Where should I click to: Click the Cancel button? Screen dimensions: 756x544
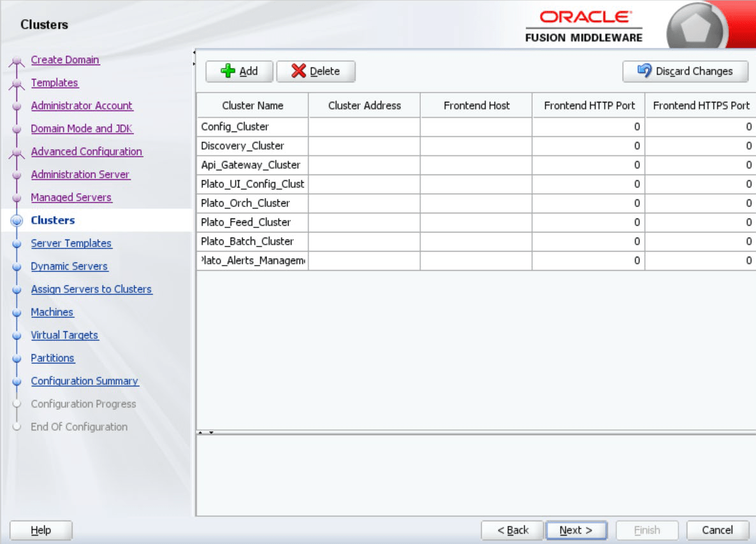coord(717,531)
